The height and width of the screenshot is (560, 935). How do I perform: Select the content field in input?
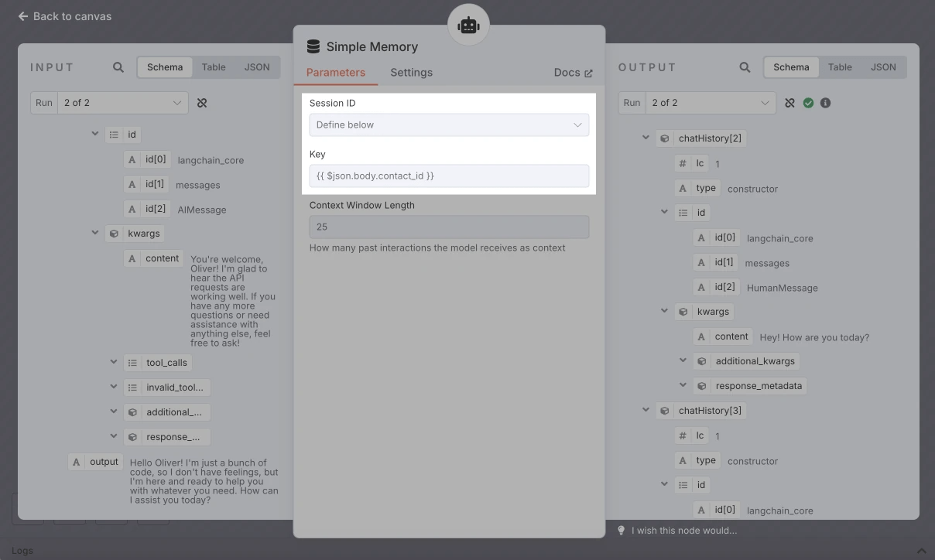pos(154,258)
